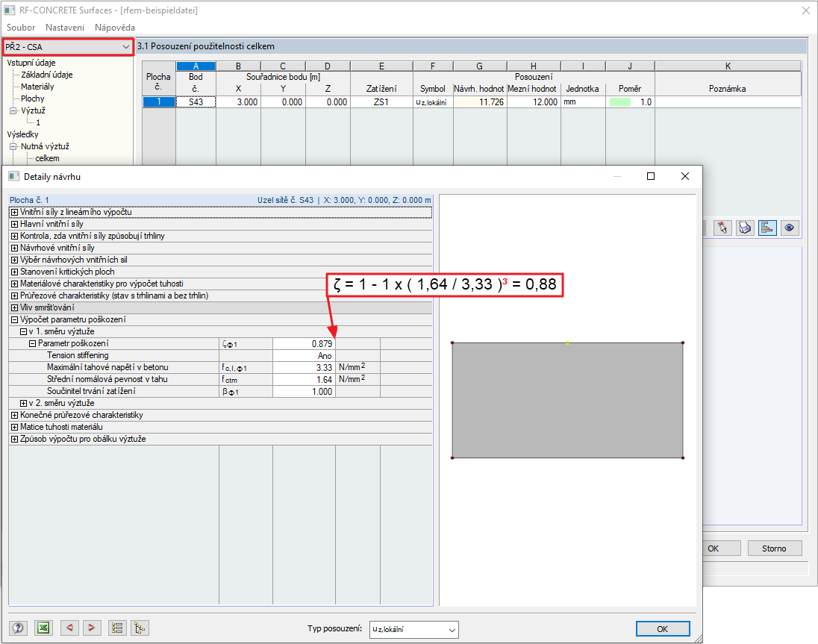
Task: Open the Nápověda menu
Action: coord(115,28)
